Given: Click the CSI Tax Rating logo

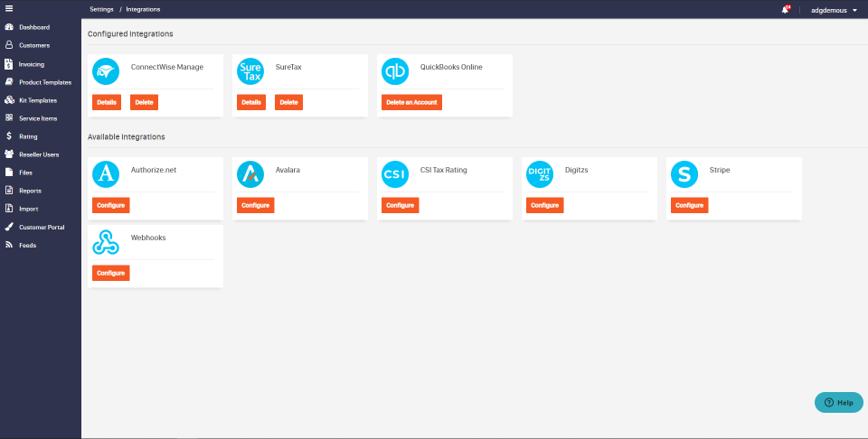Looking at the screenshot, I should click(x=395, y=174).
